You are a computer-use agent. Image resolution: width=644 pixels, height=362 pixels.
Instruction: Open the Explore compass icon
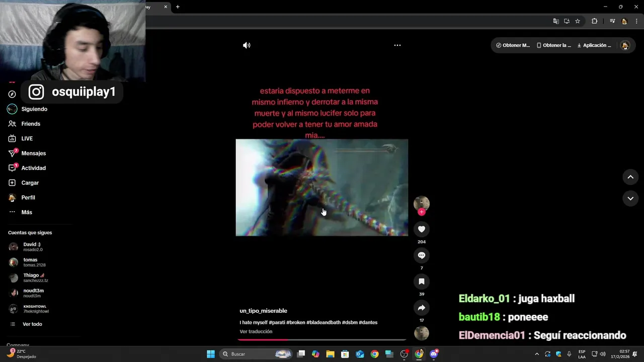point(12,94)
